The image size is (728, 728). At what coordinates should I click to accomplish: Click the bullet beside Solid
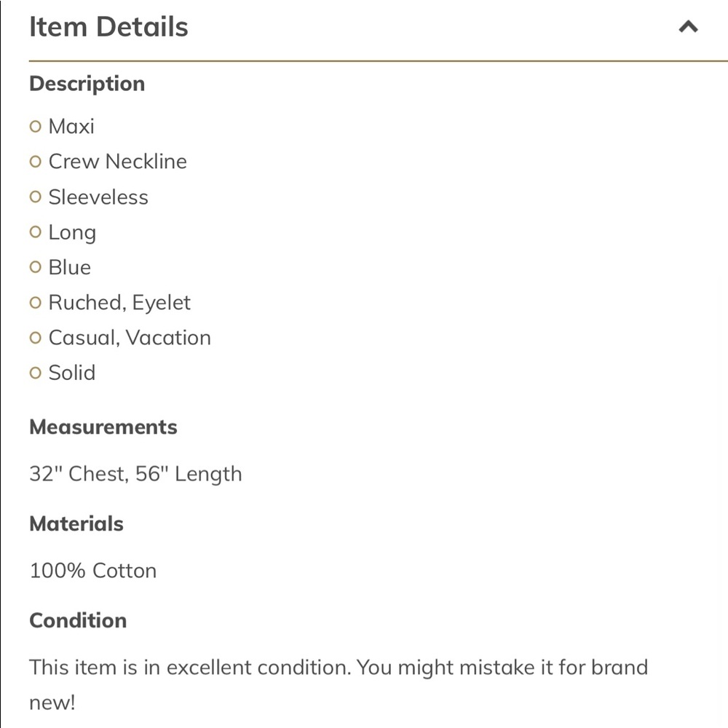pyautogui.click(x=35, y=373)
